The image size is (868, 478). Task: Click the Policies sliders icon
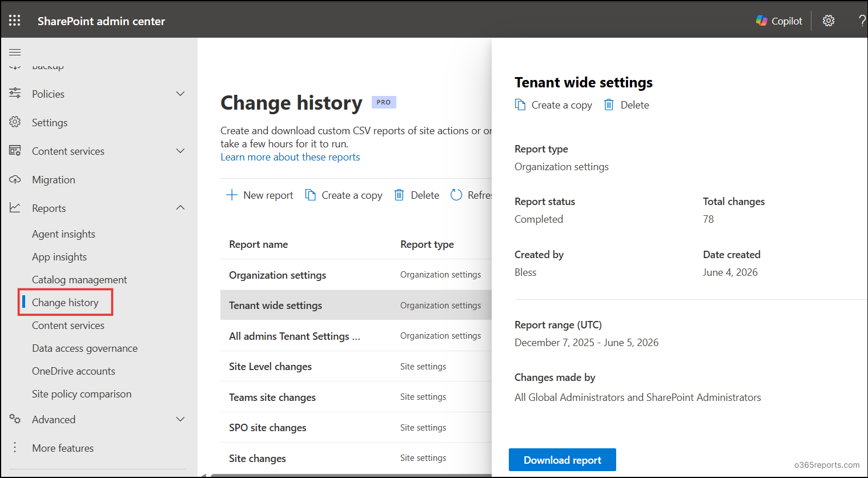pos(15,93)
